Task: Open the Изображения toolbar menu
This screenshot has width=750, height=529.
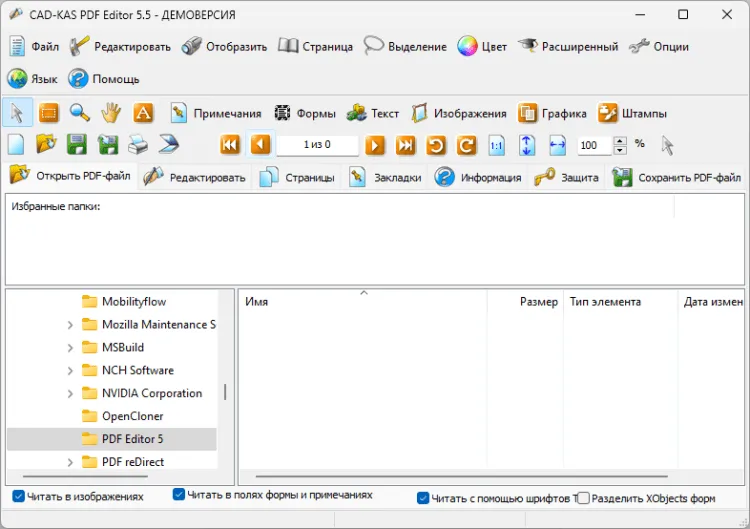Action: [458, 113]
